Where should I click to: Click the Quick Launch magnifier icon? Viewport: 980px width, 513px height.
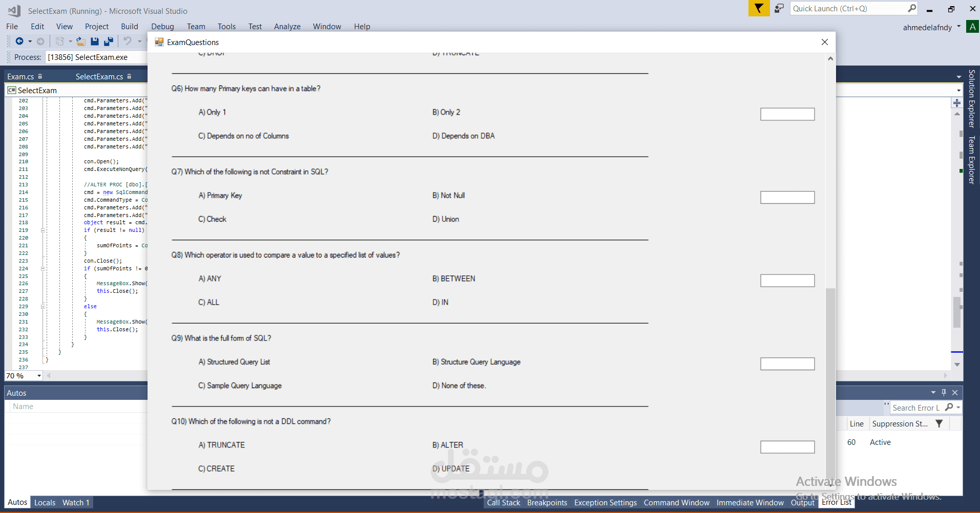(912, 8)
